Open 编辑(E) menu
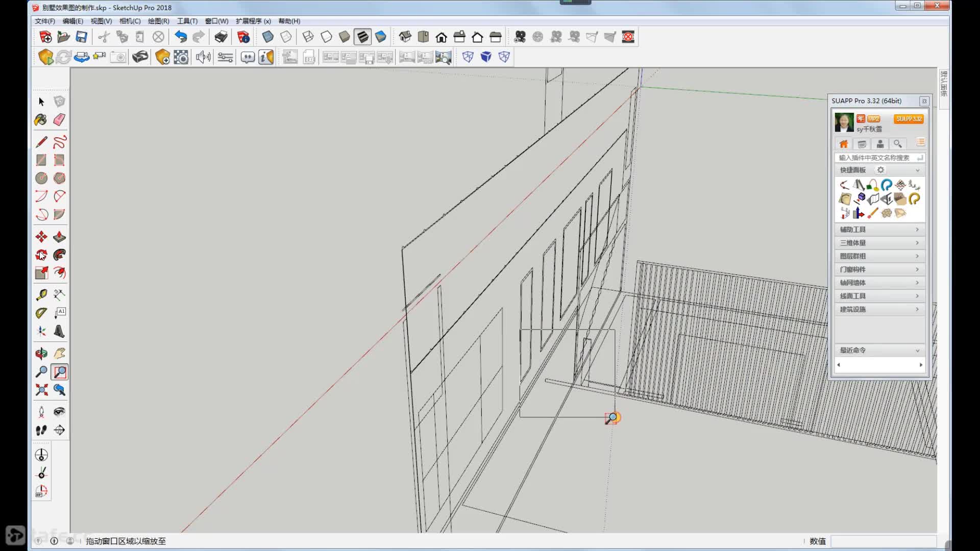Image resolution: width=980 pixels, height=551 pixels. click(73, 21)
